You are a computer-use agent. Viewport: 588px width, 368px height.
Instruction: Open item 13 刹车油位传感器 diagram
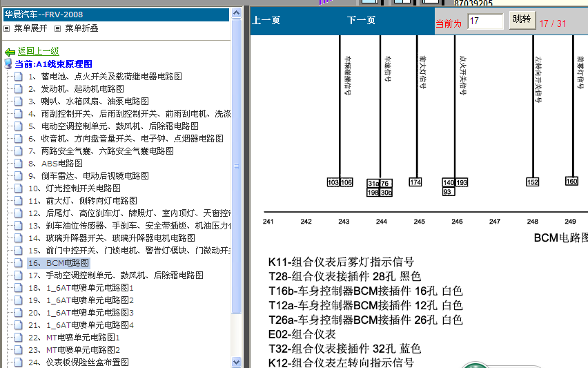point(129,226)
